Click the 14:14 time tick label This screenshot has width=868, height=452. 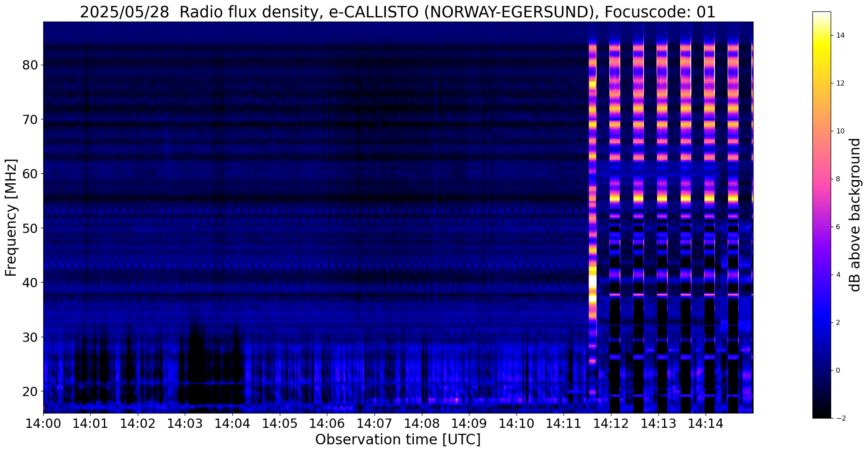tap(706, 423)
